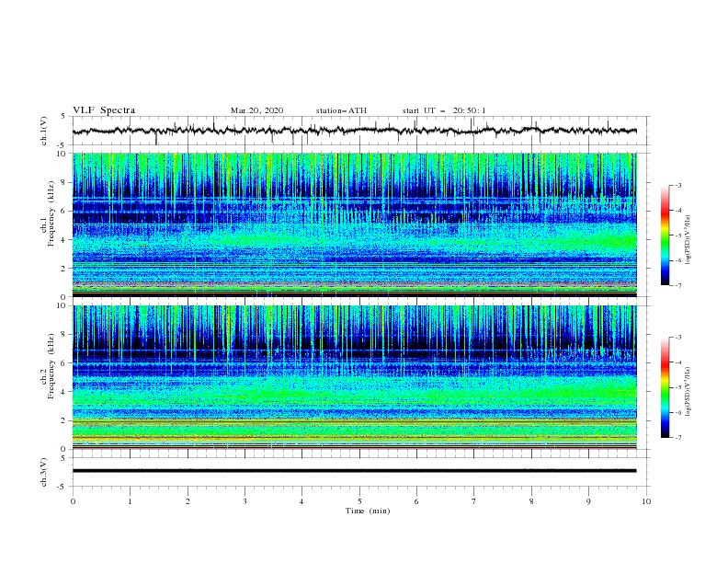Click the "8" kHz tick of ch.1 spectrogram

coord(65,182)
